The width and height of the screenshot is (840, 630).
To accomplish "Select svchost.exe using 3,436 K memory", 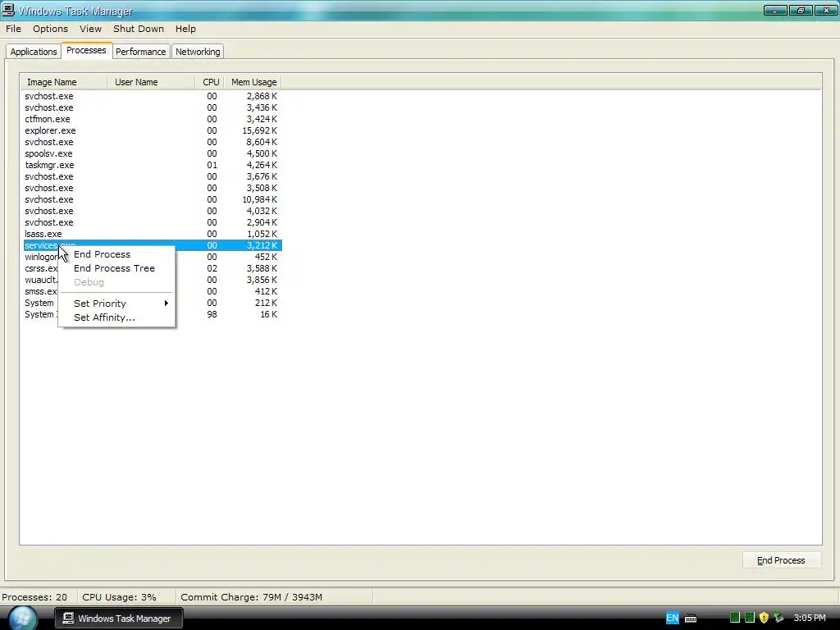I will click(x=152, y=107).
